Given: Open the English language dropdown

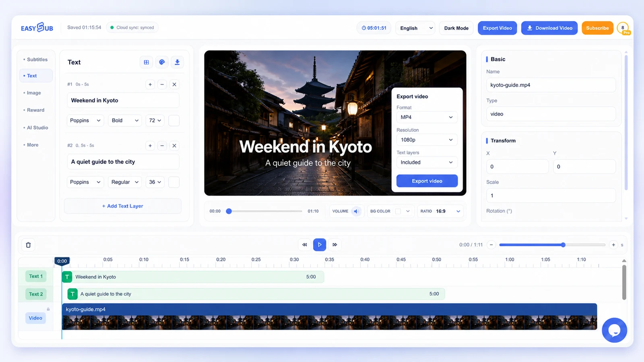Looking at the screenshot, I should click(415, 28).
